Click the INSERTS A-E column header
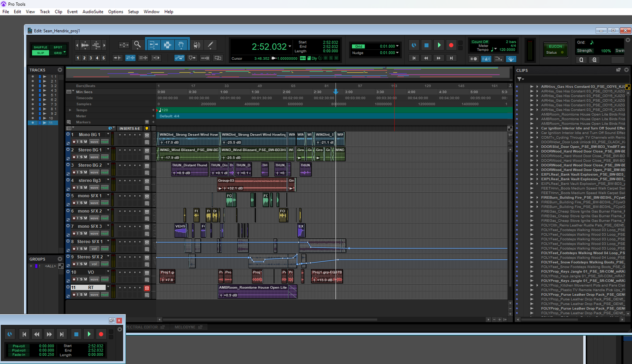The image size is (632, 364). tap(130, 128)
